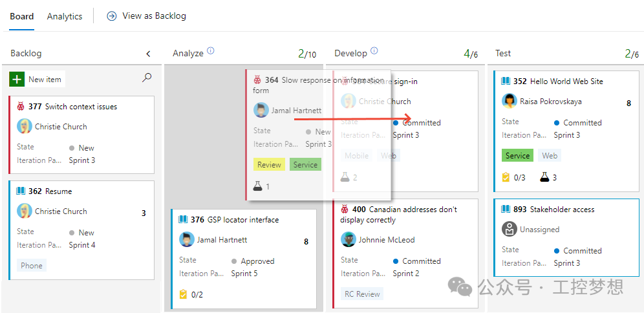
Task: Click the book icon on item 362 Resume
Action: coord(21,191)
